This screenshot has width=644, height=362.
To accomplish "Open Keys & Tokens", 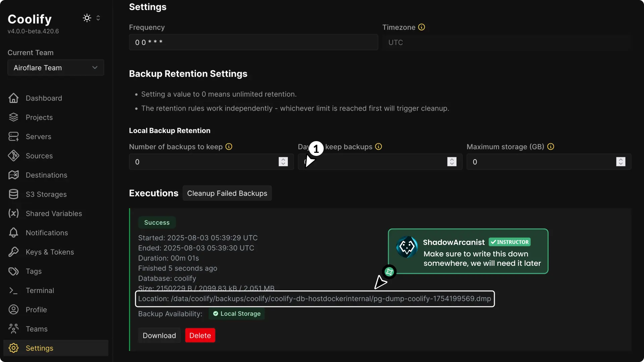I will (x=50, y=252).
